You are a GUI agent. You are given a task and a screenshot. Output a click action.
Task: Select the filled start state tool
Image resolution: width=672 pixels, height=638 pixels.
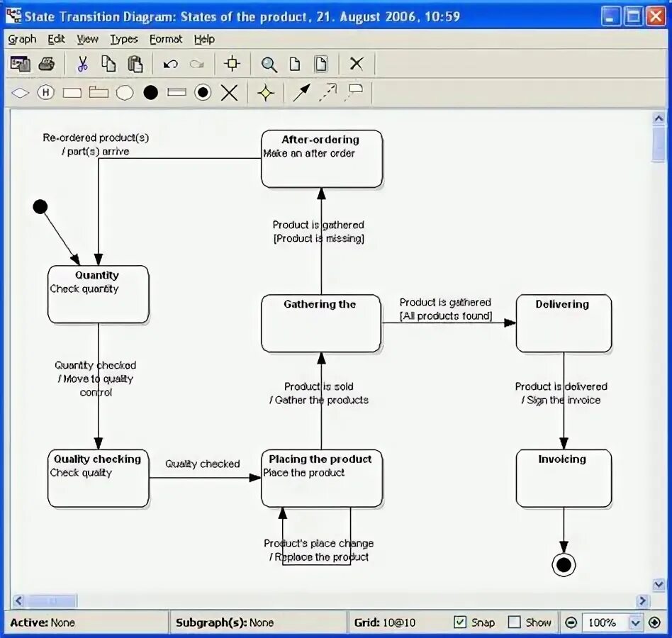(150, 93)
